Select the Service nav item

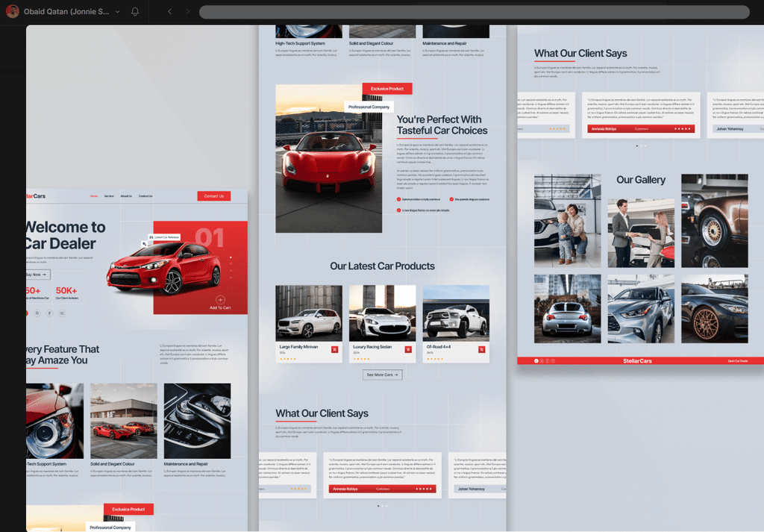point(109,196)
